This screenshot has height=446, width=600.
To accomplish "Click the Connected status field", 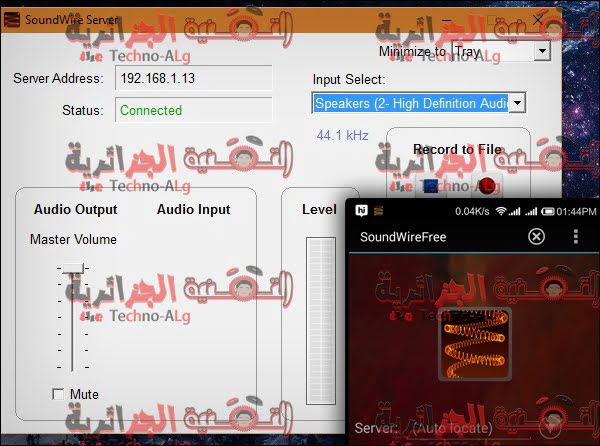I will (194, 110).
